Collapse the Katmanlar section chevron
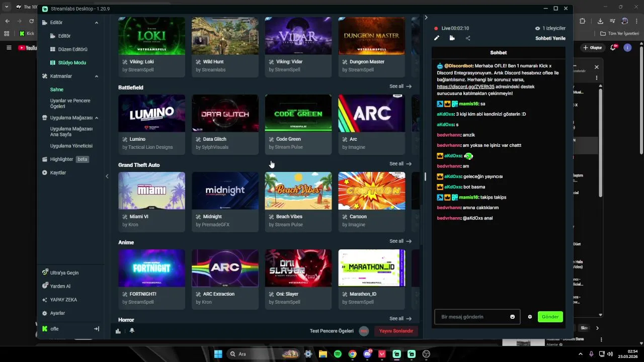Viewport: 644px width, 362px height. (x=97, y=76)
